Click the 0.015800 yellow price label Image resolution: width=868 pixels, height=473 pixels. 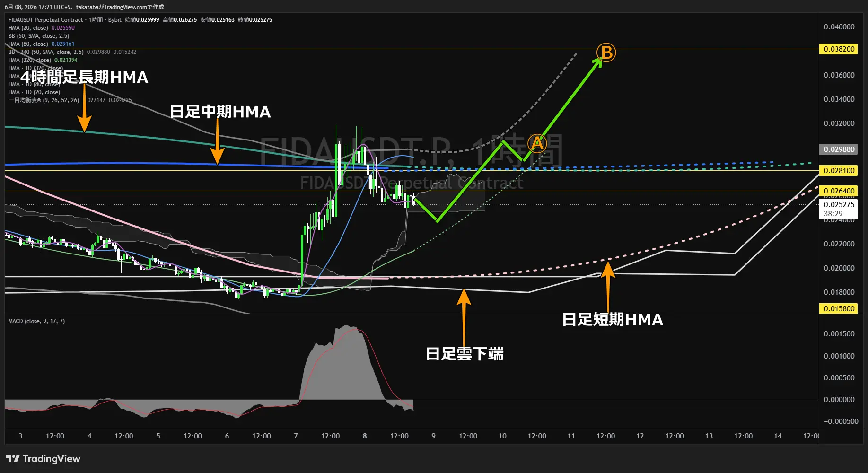click(839, 309)
